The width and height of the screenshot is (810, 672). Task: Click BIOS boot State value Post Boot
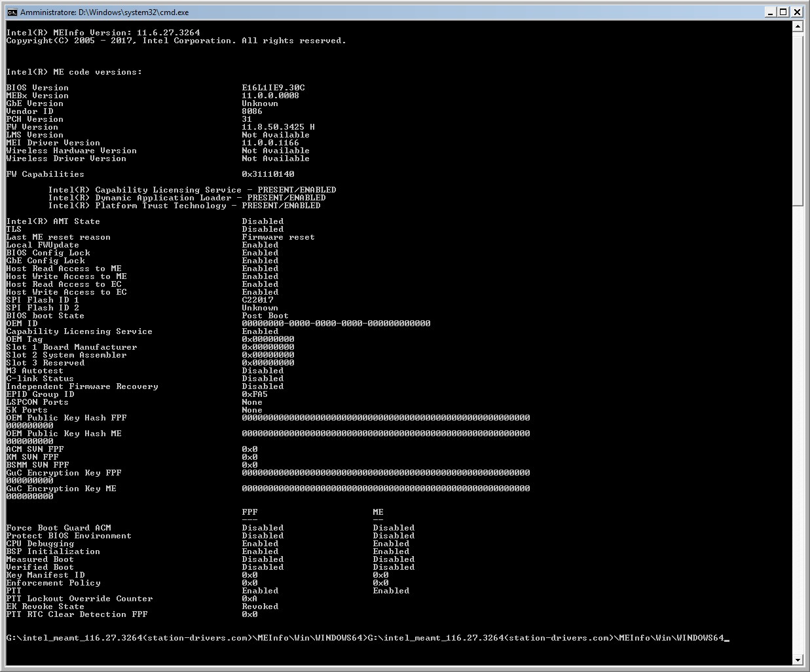click(x=265, y=316)
